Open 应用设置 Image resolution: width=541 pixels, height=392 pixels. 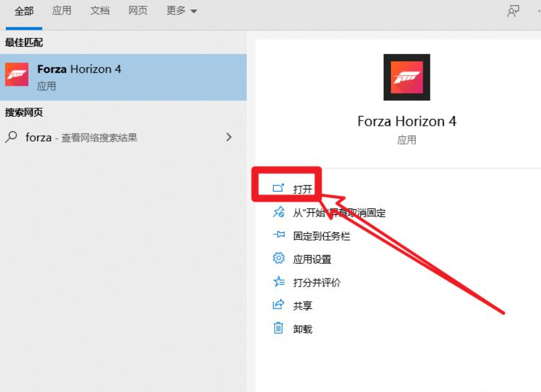312,259
